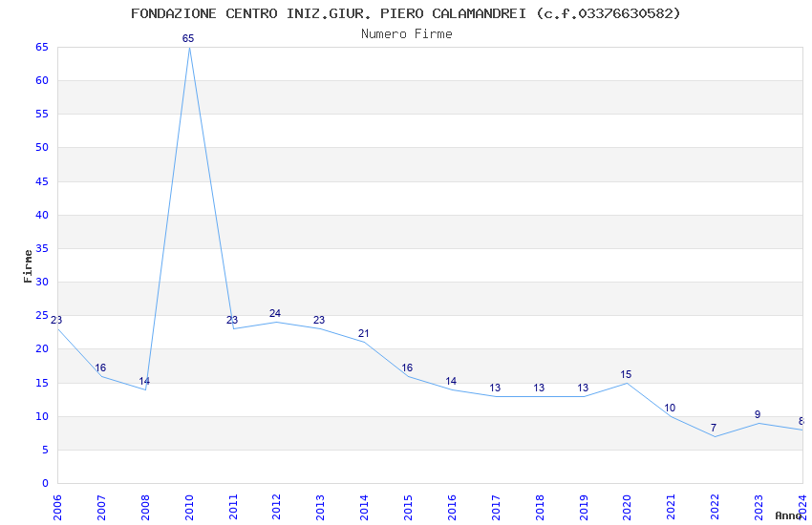
Task: Click the x-axis year label 2019
Action: click(584, 508)
